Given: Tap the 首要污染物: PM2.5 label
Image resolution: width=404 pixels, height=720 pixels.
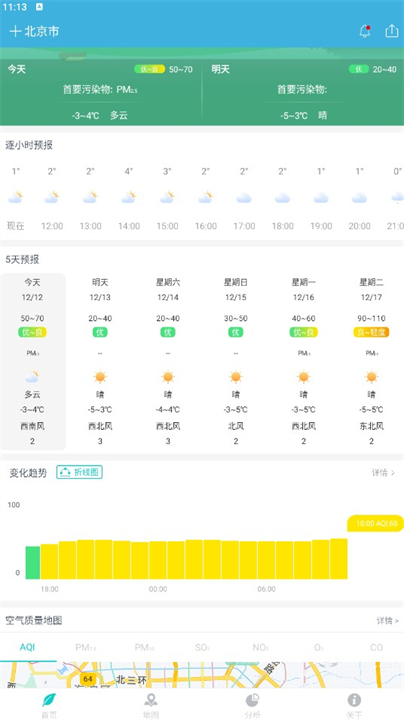Looking at the screenshot, I should coord(101,90).
